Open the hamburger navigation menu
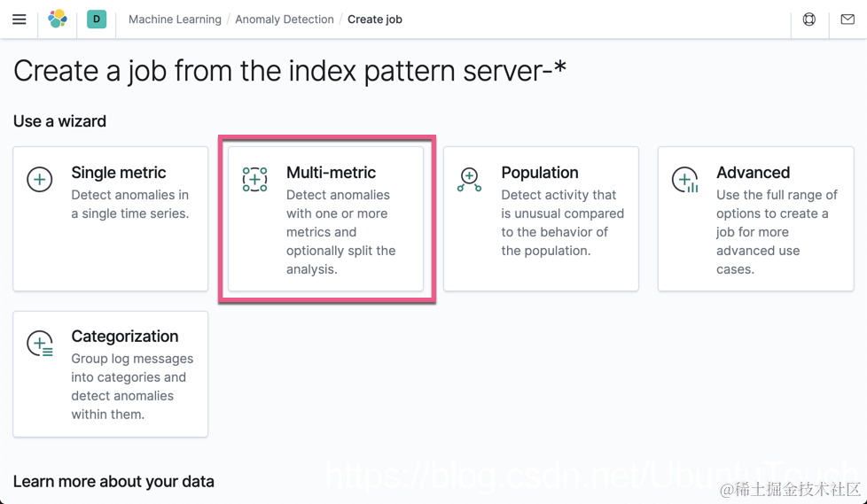 point(19,19)
